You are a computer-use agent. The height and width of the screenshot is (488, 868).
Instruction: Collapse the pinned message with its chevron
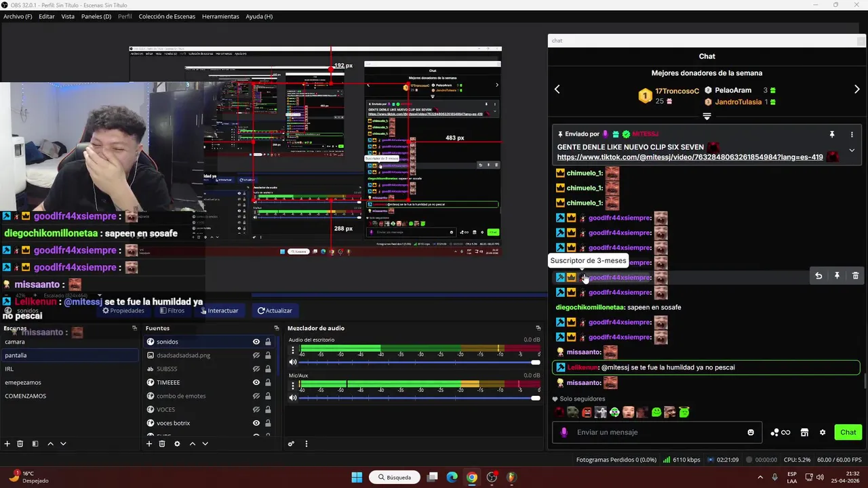coord(852,150)
